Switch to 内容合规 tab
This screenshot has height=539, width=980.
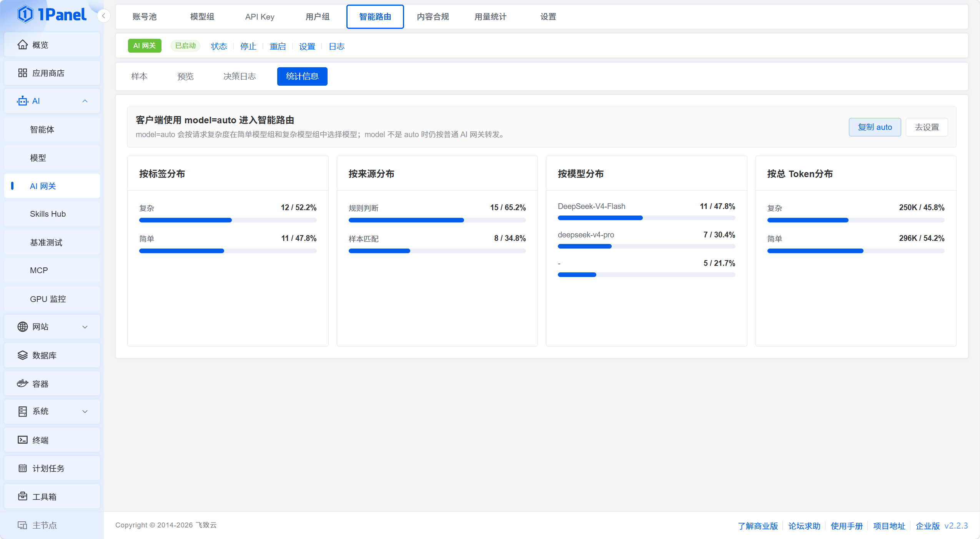point(433,17)
